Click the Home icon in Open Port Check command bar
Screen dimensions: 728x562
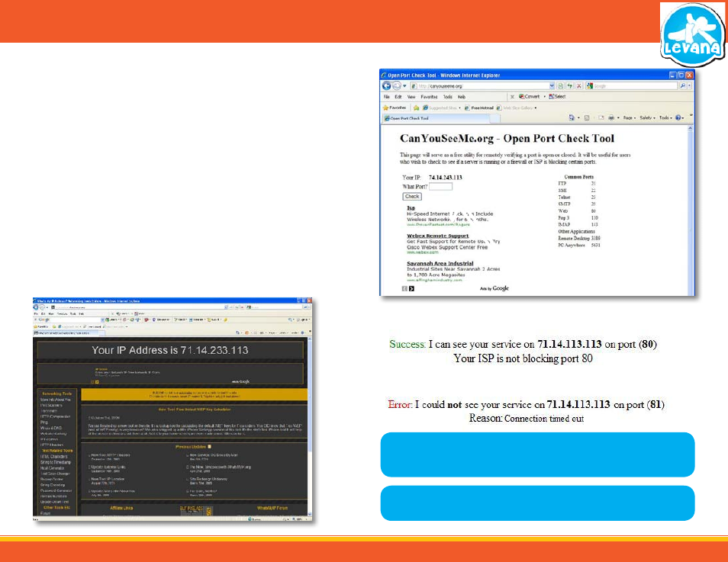coord(572,118)
